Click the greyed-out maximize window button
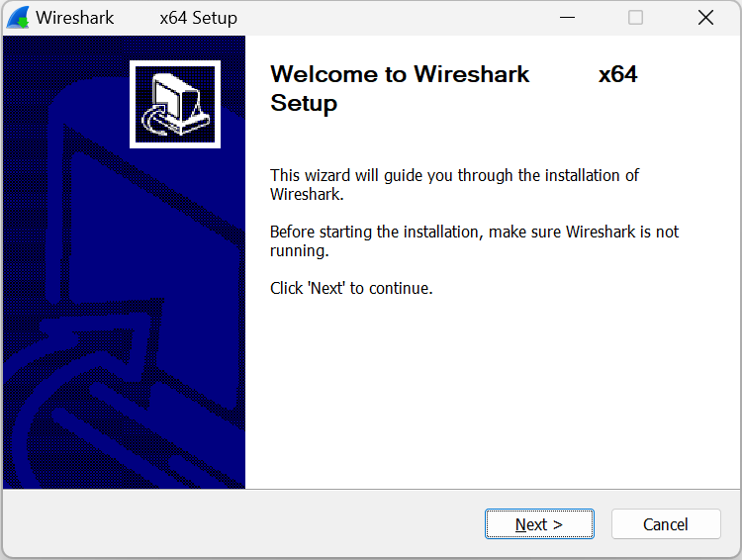 click(x=635, y=18)
